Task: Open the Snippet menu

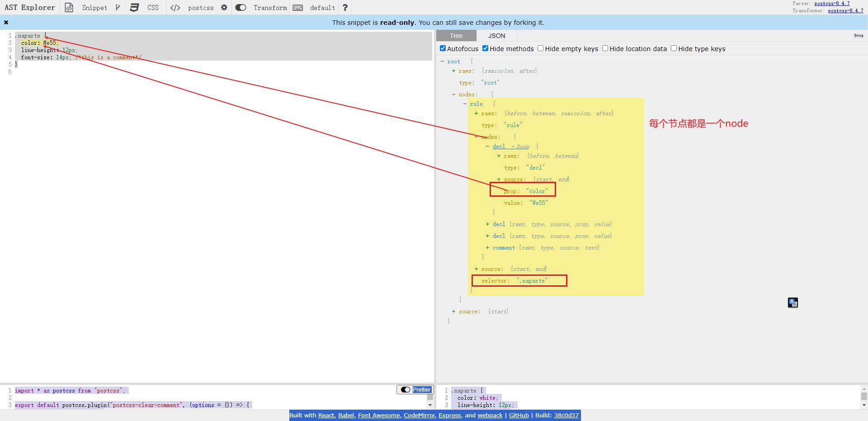Action: pyautogui.click(x=94, y=8)
